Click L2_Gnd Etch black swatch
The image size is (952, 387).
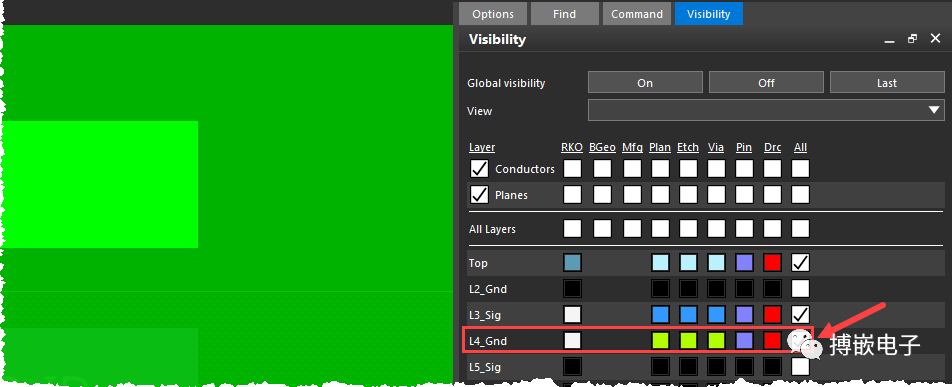pyautogui.click(x=688, y=288)
